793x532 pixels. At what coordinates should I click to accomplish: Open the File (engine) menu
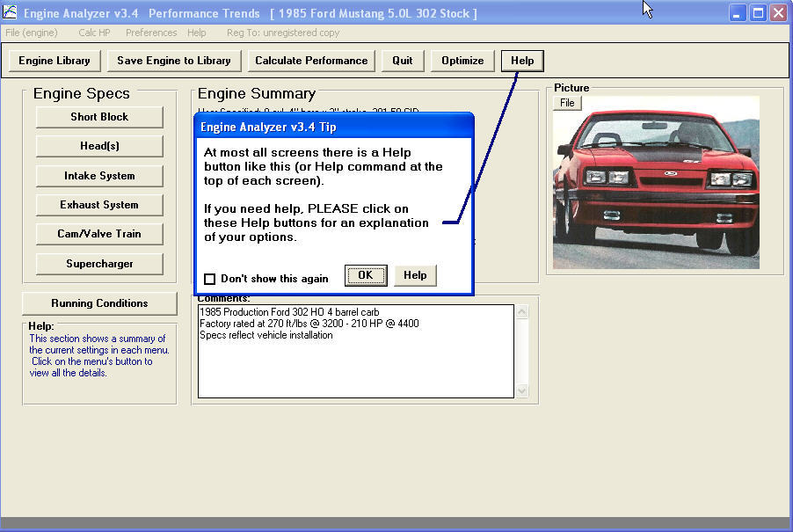[x=32, y=32]
